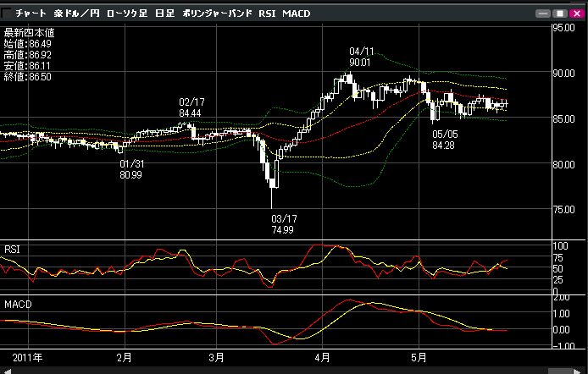Click the 終値:86.50 closing value

[x=28, y=76]
